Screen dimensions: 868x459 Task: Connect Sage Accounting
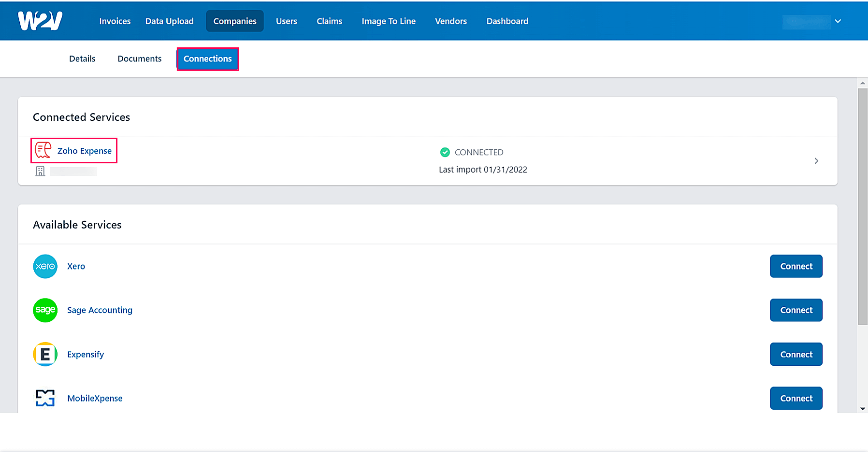point(796,310)
